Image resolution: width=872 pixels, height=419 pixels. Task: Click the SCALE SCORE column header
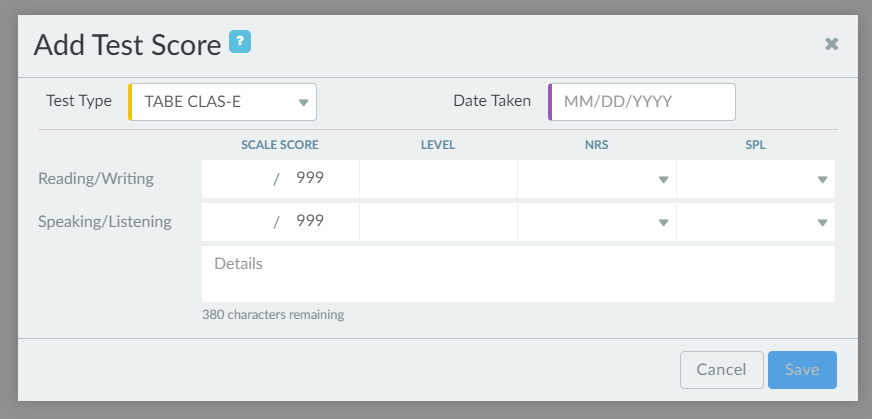click(x=280, y=145)
